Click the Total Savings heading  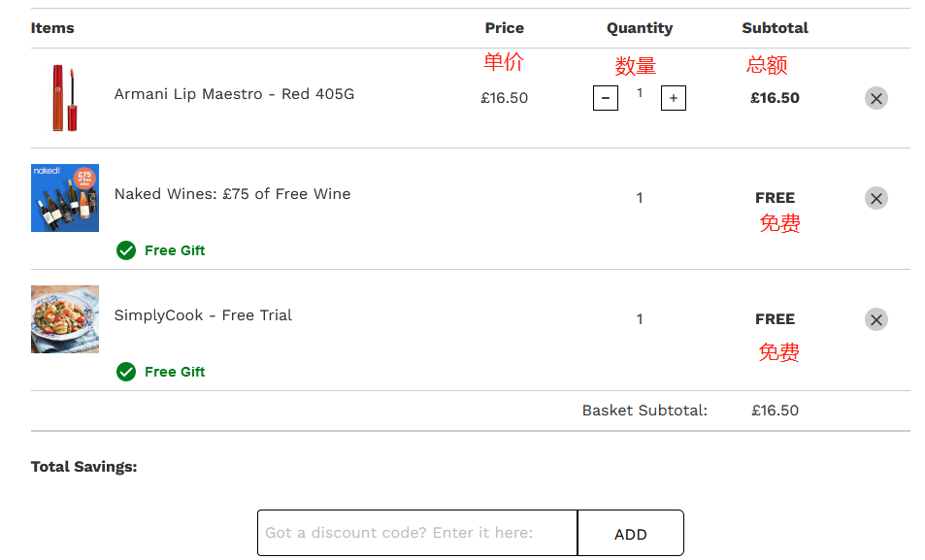(x=83, y=467)
